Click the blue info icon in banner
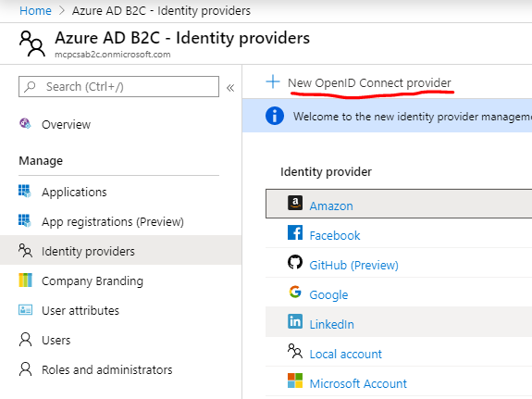 click(x=275, y=116)
